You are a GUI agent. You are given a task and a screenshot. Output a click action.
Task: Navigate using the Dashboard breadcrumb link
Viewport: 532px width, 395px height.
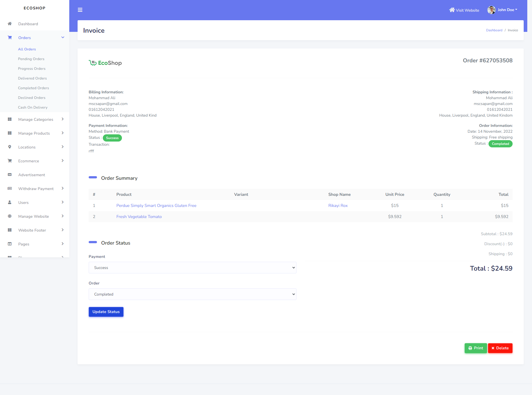[494, 30]
